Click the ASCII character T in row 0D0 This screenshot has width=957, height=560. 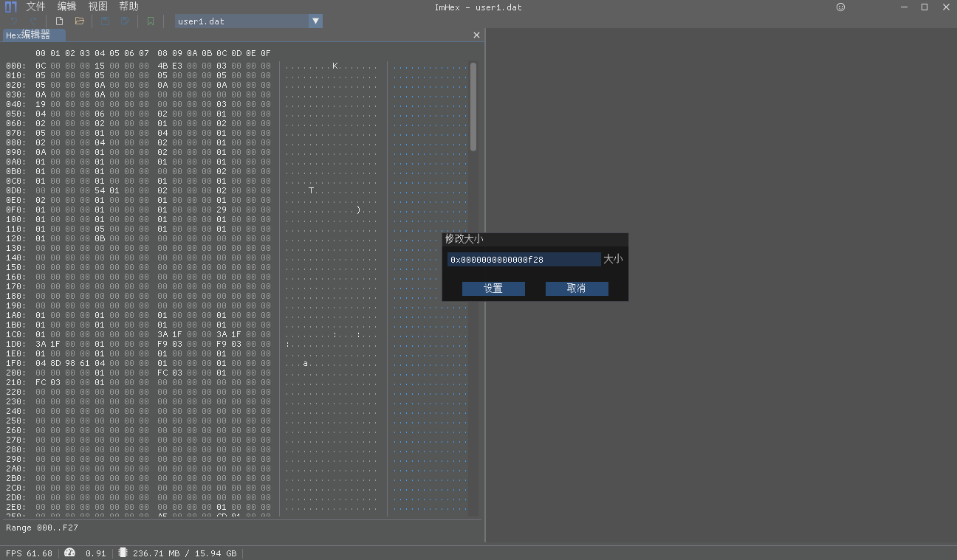[x=311, y=191]
